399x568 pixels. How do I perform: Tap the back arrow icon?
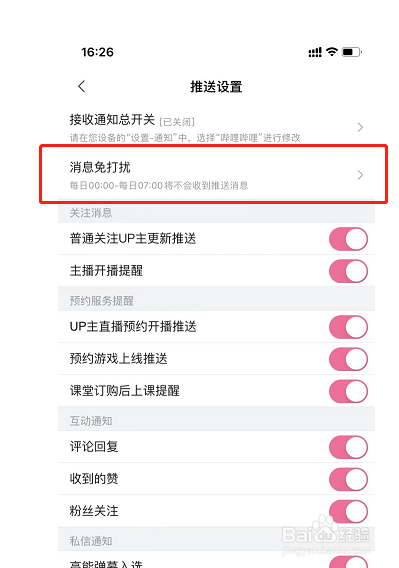click(x=82, y=86)
